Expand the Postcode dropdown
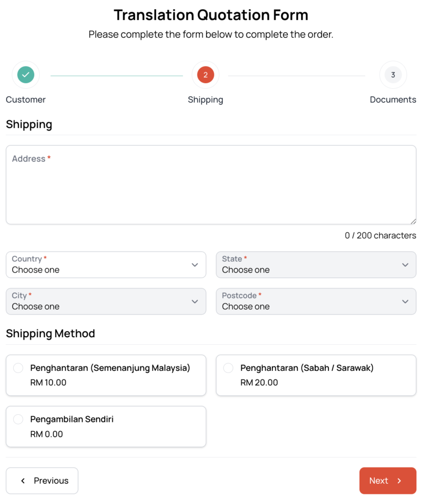 pyautogui.click(x=316, y=301)
